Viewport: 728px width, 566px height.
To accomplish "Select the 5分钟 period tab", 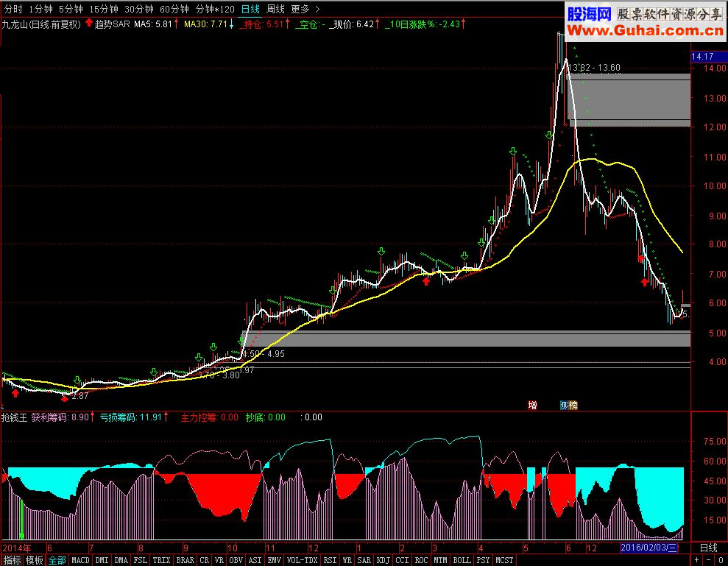I will (71, 9).
